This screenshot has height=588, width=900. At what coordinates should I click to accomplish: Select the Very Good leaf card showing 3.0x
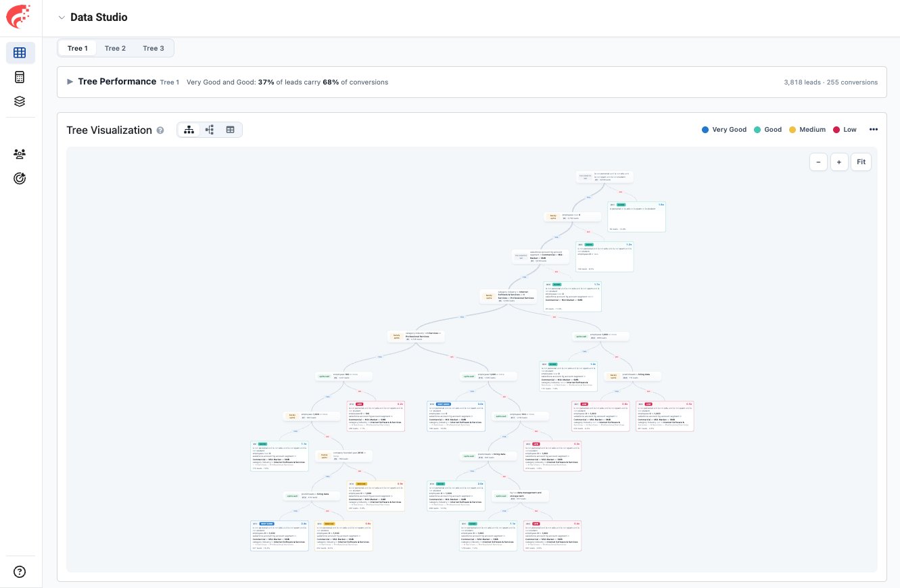tap(456, 416)
